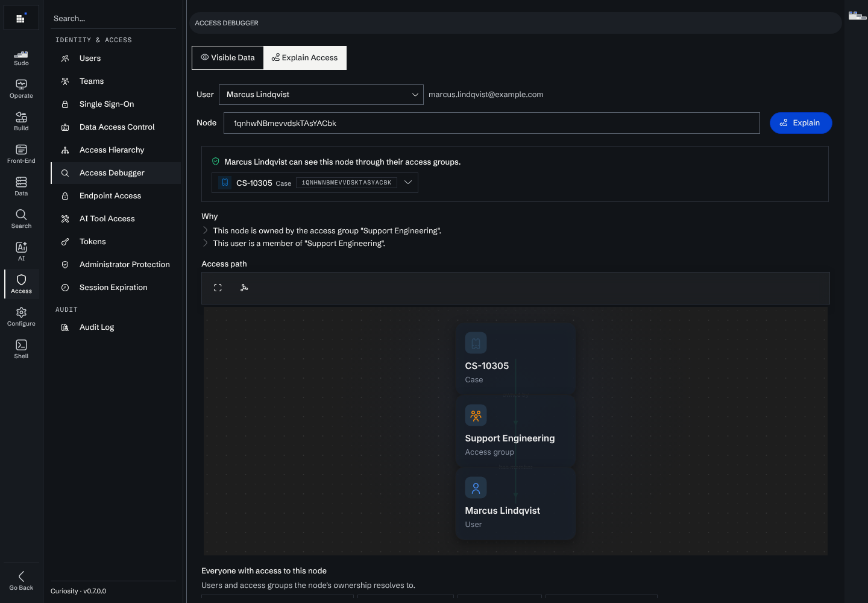The width and height of the screenshot is (868, 603).
Task: Click the blue Explain button
Action: point(801,123)
